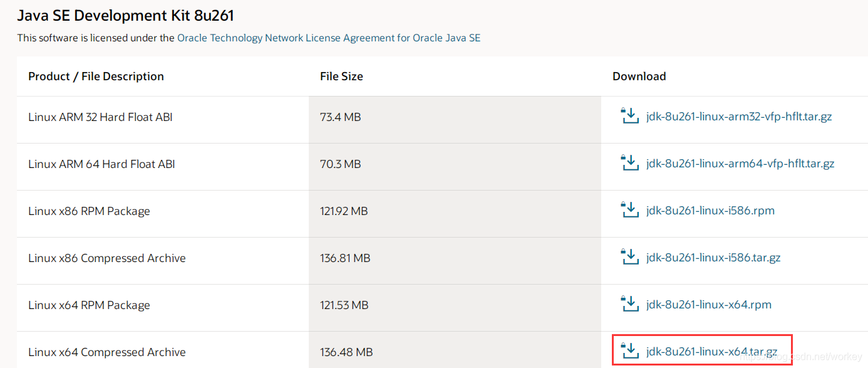Click the download icon beside jdk-8u261-linux-i586.rpm
Image resolution: width=868 pixels, height=368 pixels.
click(x=630, y=211)
